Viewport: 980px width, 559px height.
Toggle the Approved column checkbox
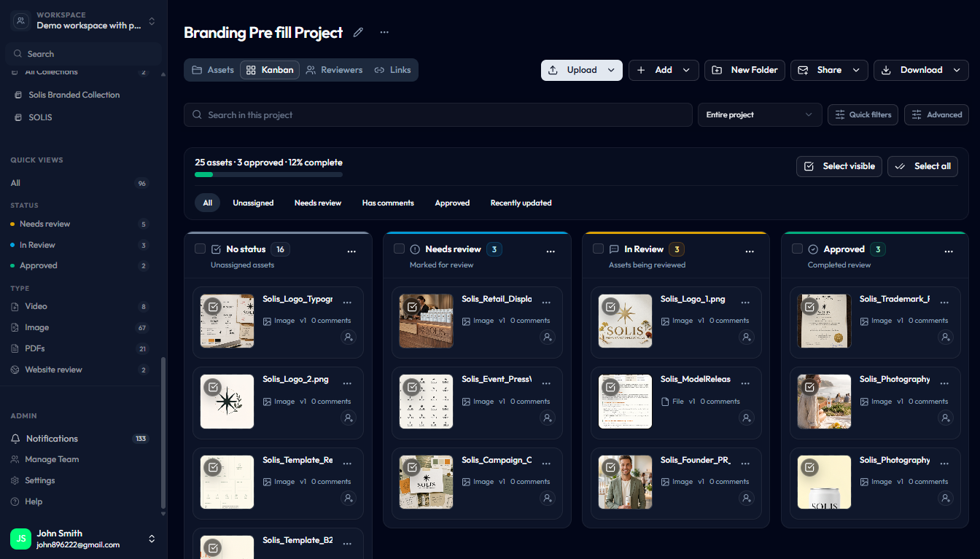click(797, 249)
